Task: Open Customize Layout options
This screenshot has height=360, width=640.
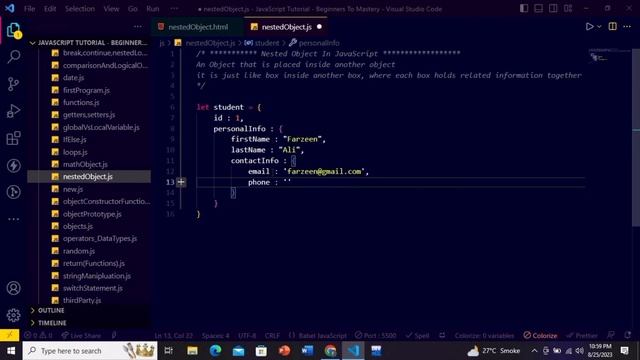Action: tap(568, 9)
